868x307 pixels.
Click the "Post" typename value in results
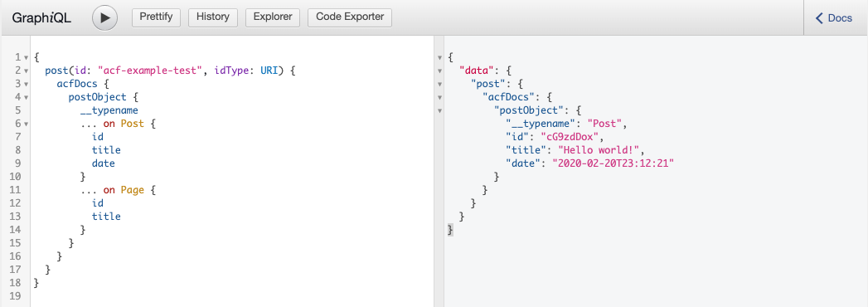[x=605, y=124]
